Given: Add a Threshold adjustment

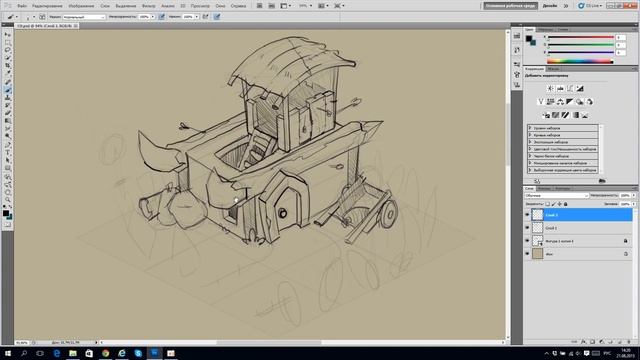Looking at the screenshot, I should pos(565,115).
